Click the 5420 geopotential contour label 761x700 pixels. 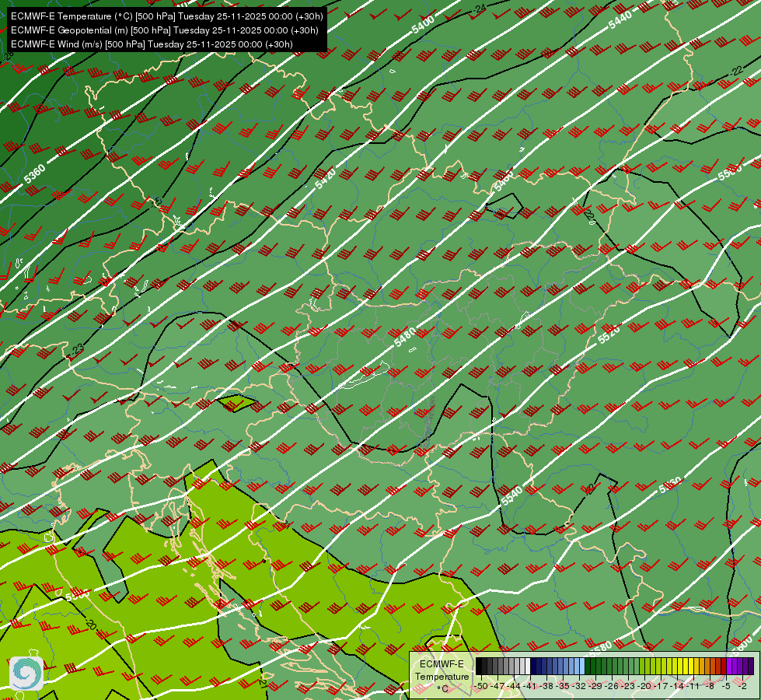[x=325, y=179]
